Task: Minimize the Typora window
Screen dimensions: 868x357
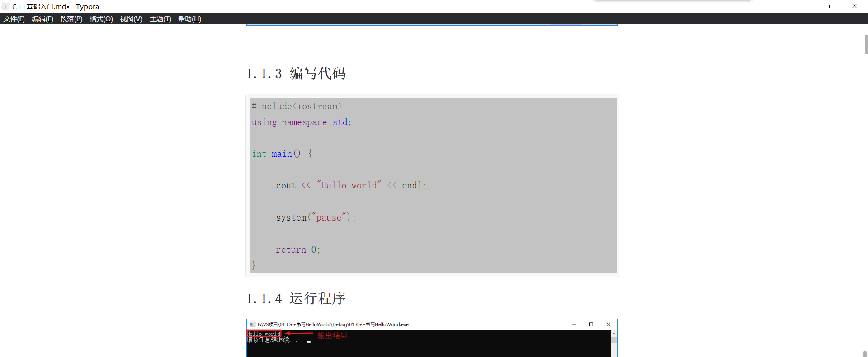Action: 803,6
